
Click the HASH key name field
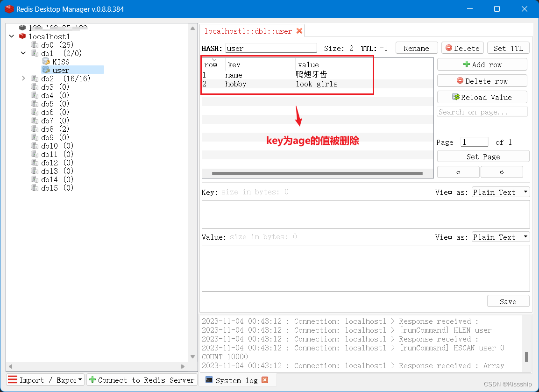coord(271,48)
